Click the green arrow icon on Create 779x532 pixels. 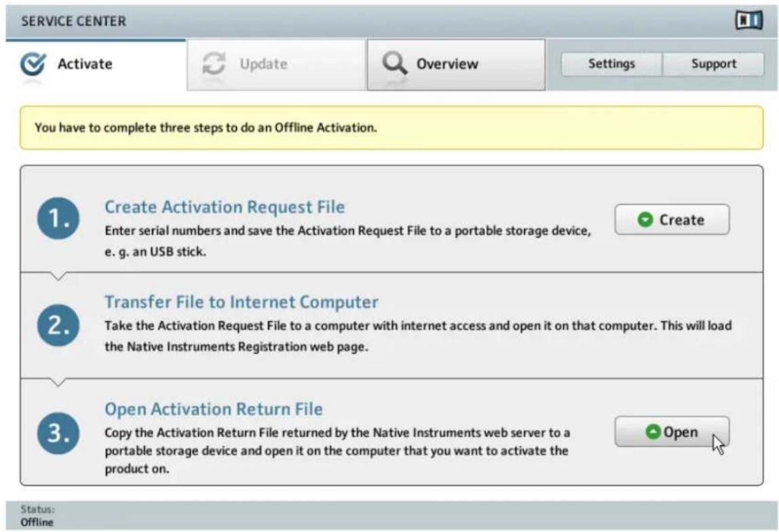(645, 219)
